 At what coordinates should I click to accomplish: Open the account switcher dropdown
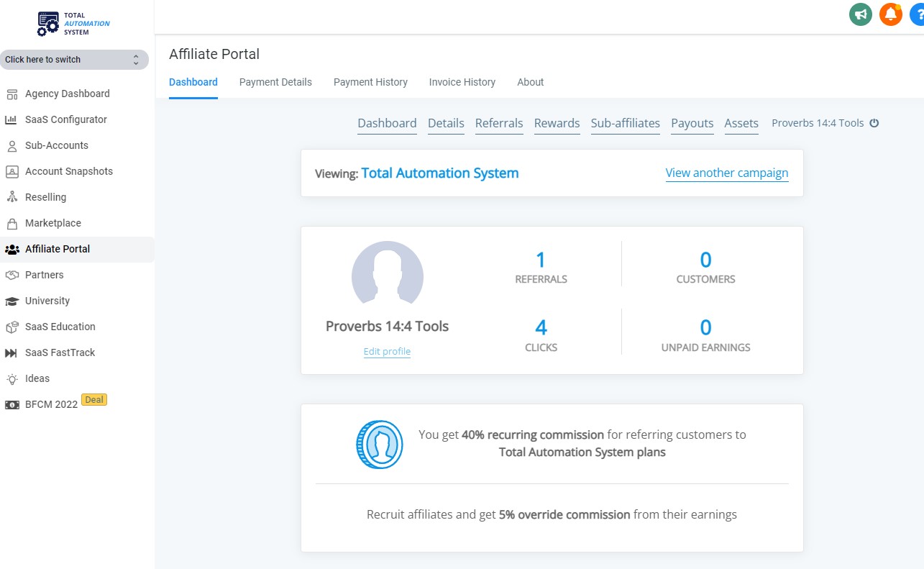pos(74,60)
